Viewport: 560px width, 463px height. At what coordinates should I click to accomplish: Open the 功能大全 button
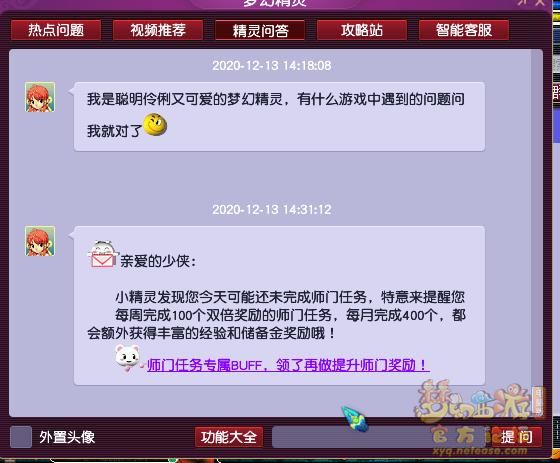pos(229,437)
